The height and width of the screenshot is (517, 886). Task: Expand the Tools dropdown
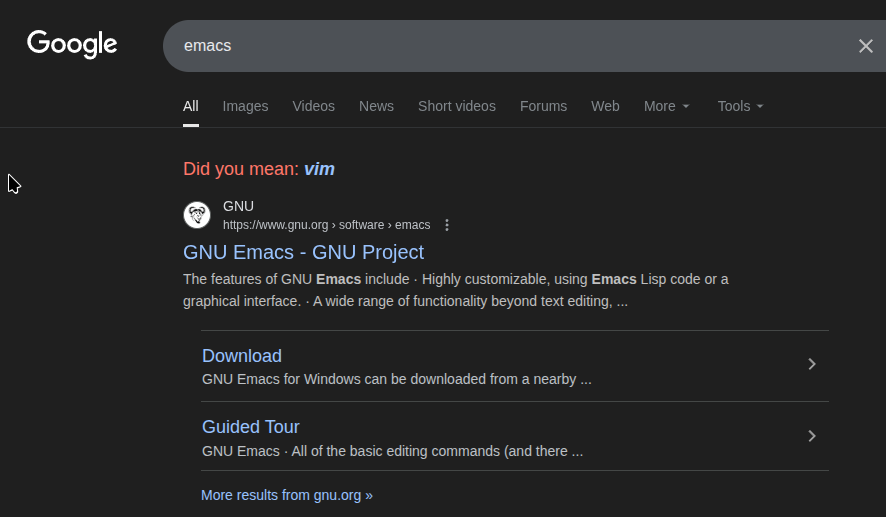click(740, 106)
